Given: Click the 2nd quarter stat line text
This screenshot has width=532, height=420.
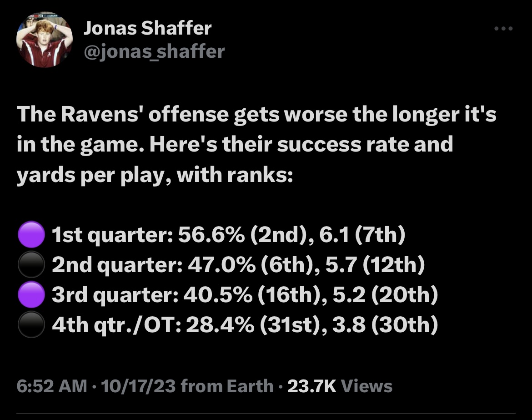Looking at the screenshot, I should 238,265.
